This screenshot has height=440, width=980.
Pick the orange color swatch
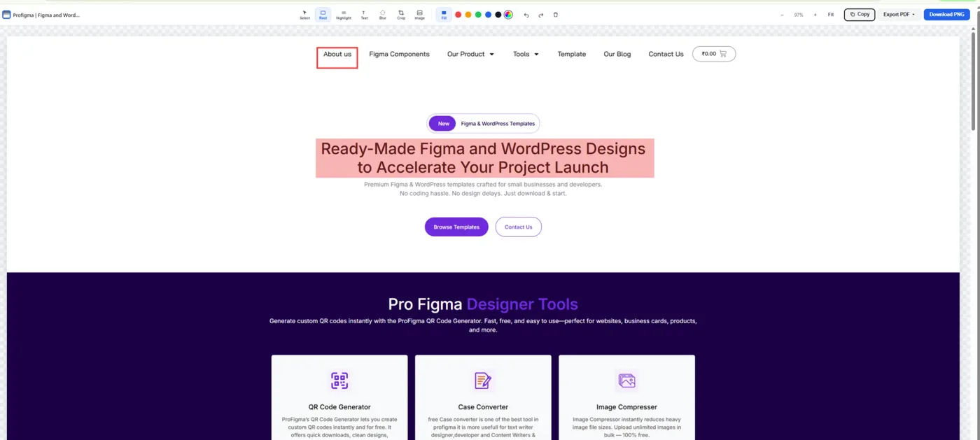[468, 15]
